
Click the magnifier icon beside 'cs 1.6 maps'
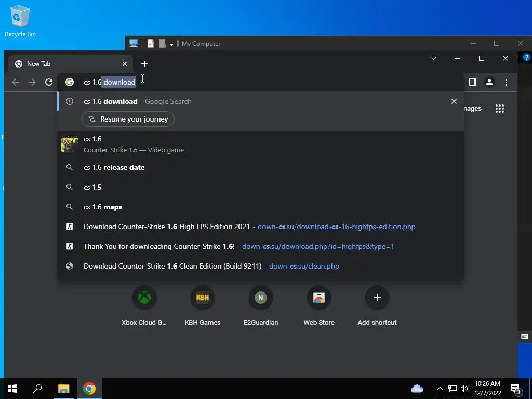click(70, 207)
